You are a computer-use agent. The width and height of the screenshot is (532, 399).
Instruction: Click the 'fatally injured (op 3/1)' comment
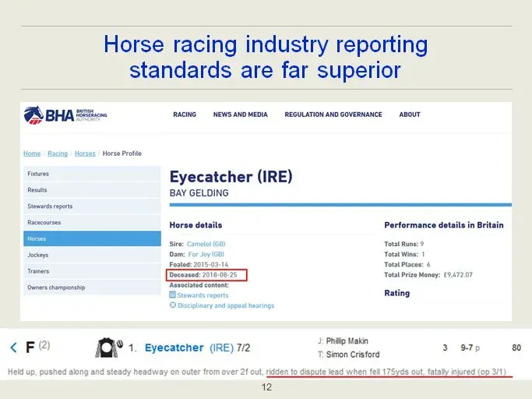click(x=467, y=372)
